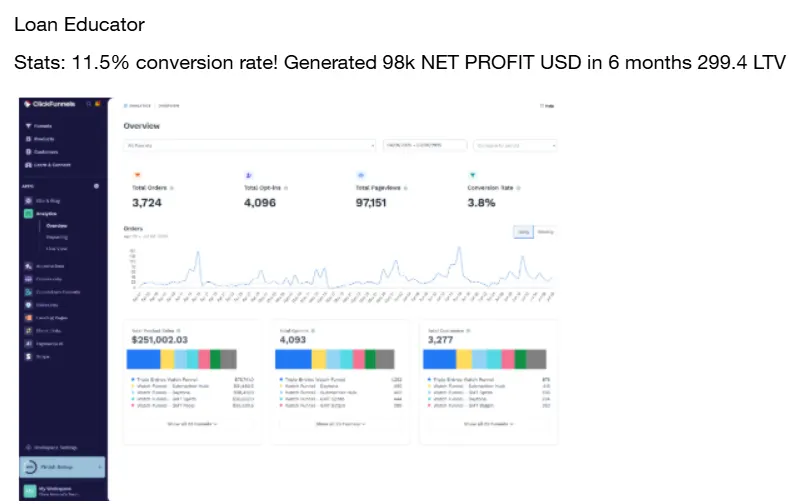Click the Store icon in the sidebar
The width and height of the screenshot is (799, 504).
pyautogui.click(x=29, y=356)
